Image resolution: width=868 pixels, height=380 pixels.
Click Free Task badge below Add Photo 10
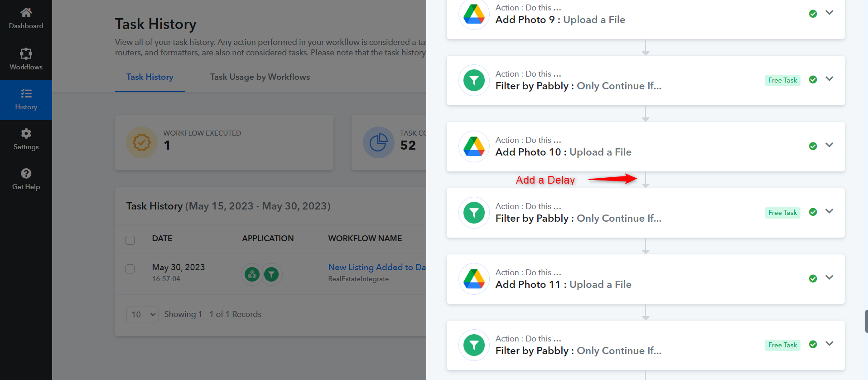[x=782, y=213]
